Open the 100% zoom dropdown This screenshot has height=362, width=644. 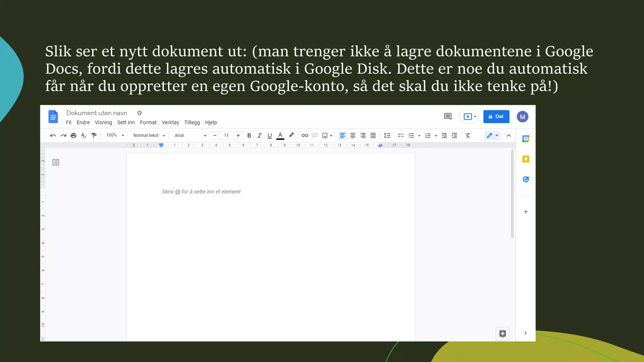tap(115, 135)
